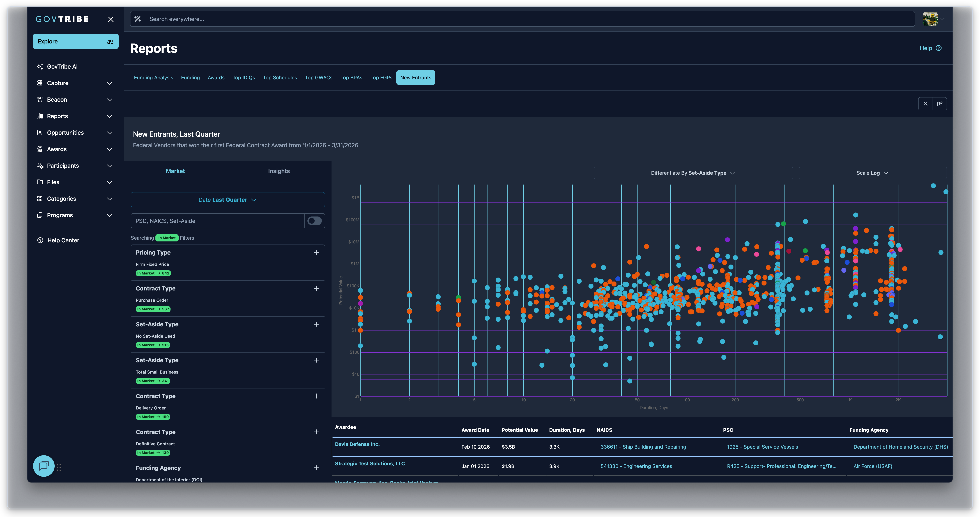Click the GovTribe logo
Image resolution: width=980 pixels, height=517 pixels.
[x=62, y=19]
